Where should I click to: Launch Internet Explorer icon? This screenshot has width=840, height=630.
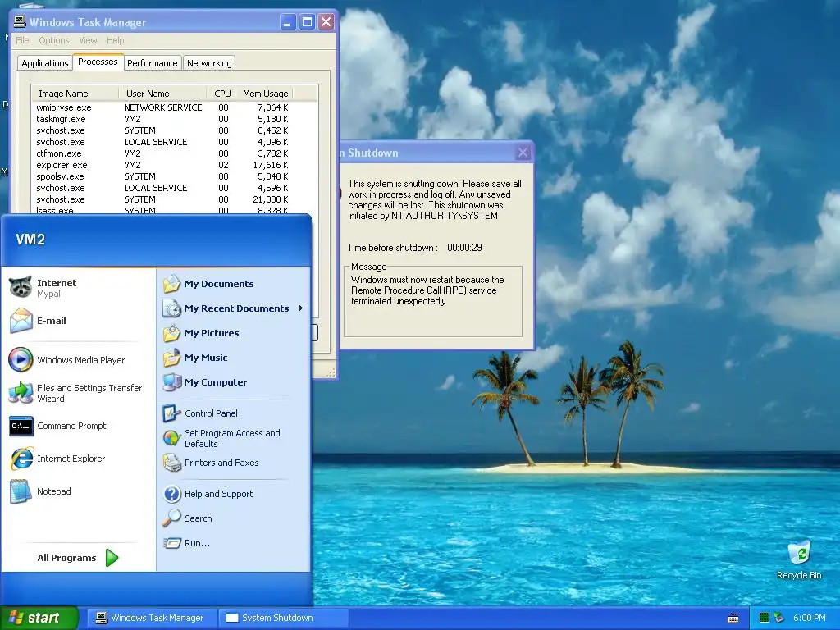[x=21, y=459]
